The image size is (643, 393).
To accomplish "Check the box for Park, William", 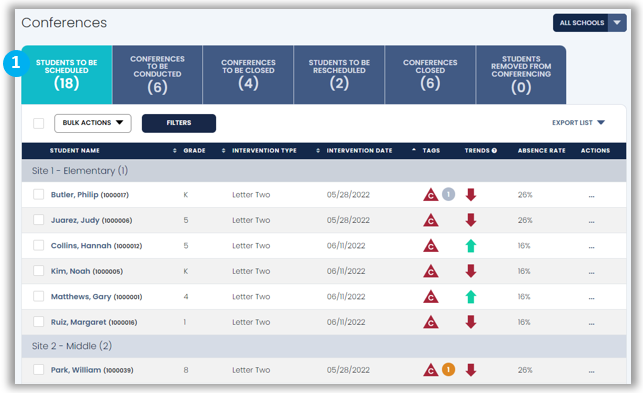I will tap(39, 369).
